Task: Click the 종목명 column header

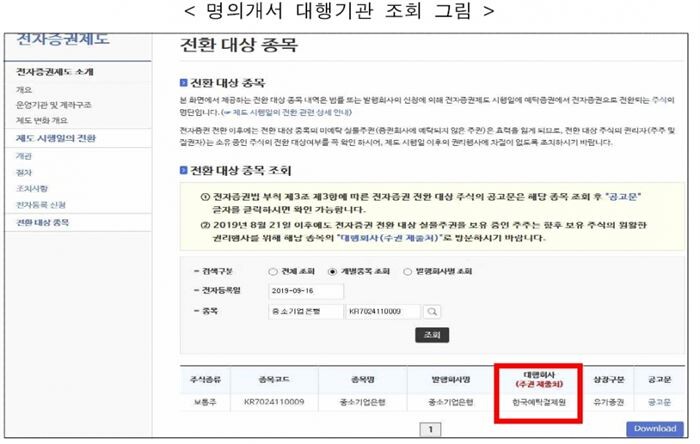Action: (x=362, y=380)
